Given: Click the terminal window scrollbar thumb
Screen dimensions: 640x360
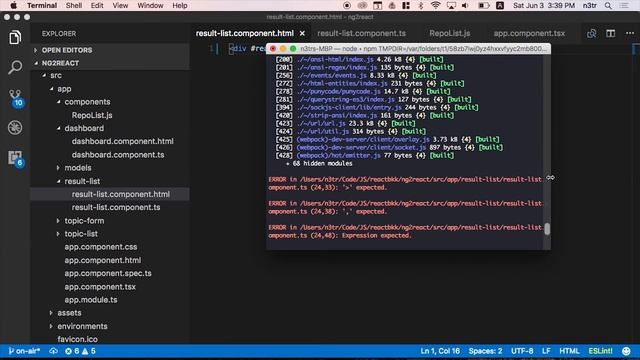Looking at the screenshot, I should [547, 229].
